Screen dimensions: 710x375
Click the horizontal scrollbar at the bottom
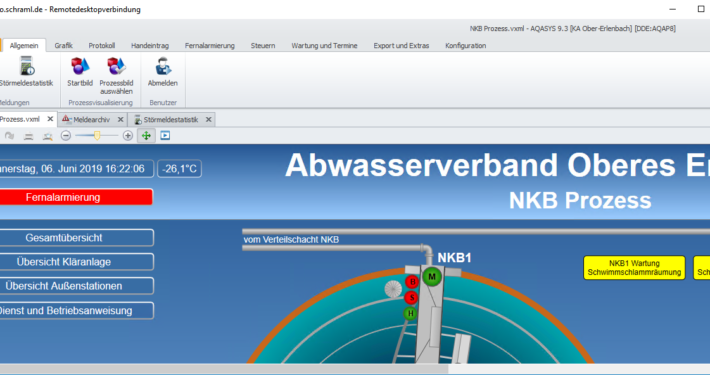[x=224, y=369]
